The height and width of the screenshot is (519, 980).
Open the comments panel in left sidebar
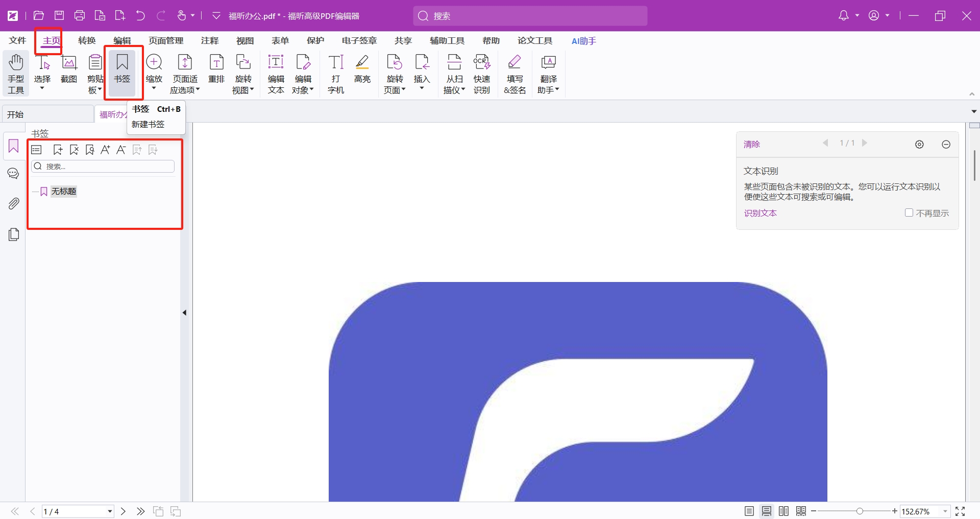(14, 174)
